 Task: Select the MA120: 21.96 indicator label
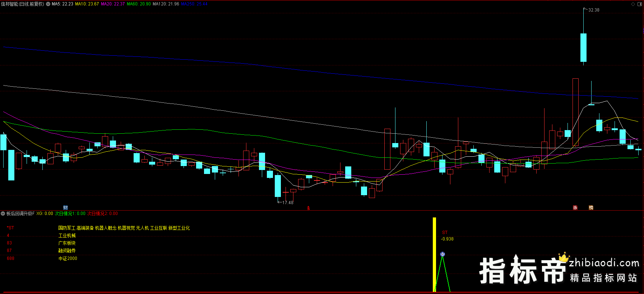tap(166, 4)
